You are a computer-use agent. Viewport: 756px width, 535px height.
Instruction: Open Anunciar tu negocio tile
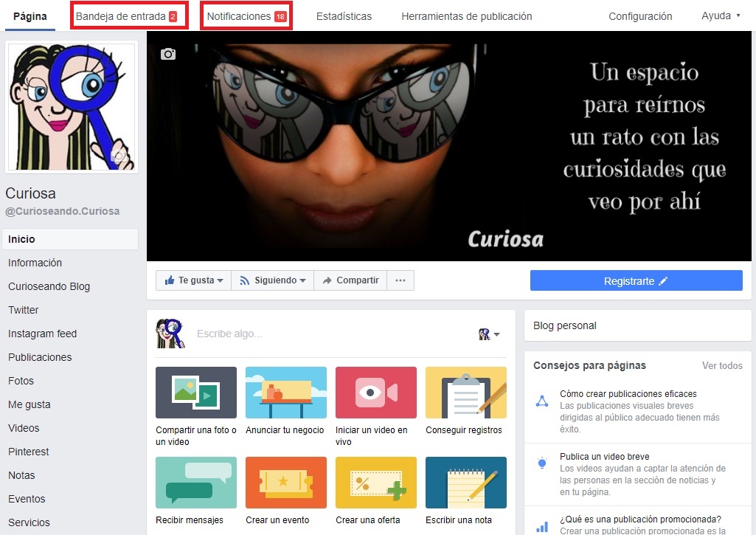tap(286, 401)
